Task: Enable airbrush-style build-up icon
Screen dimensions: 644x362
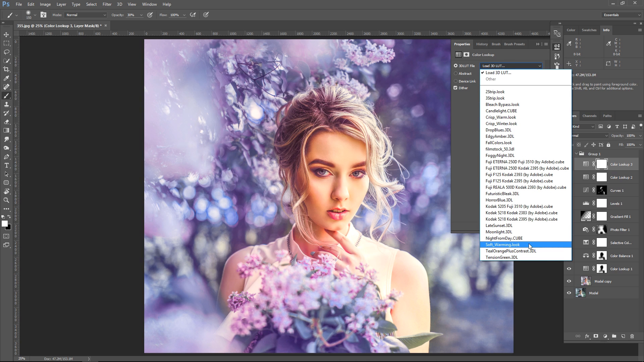Action: pos(193,15)
